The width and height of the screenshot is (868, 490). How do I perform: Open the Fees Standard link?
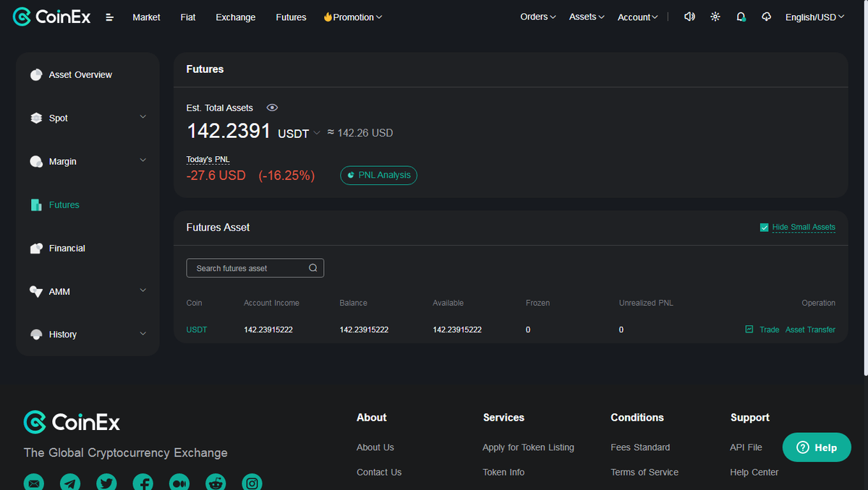coord(640,447)
